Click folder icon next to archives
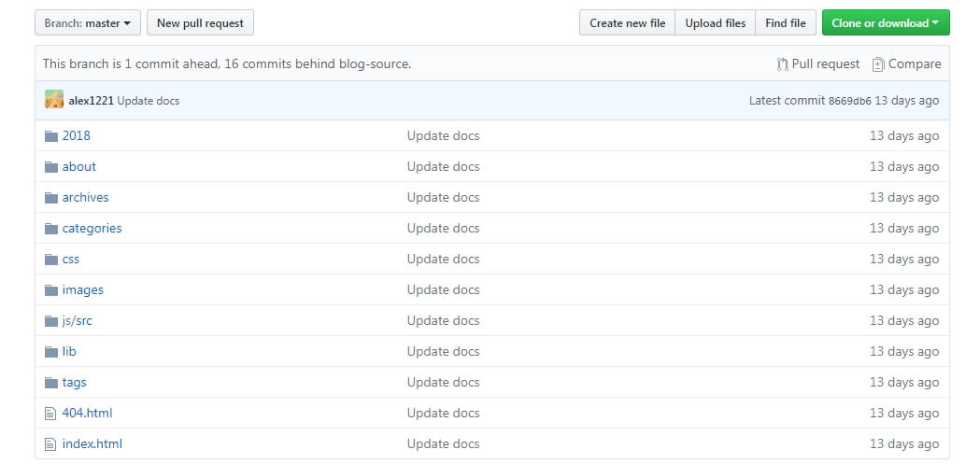 click(51, 197)
